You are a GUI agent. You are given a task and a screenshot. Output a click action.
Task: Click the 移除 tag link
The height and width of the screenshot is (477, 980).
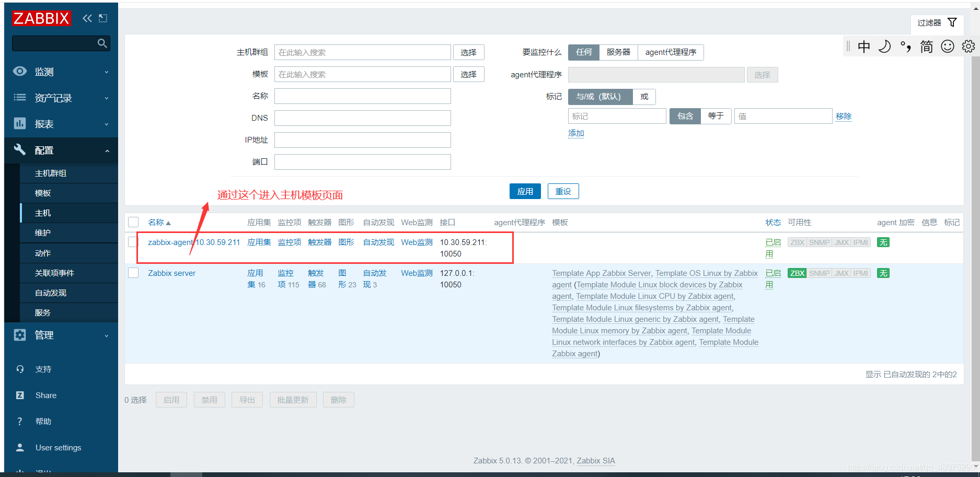(844, 116)
